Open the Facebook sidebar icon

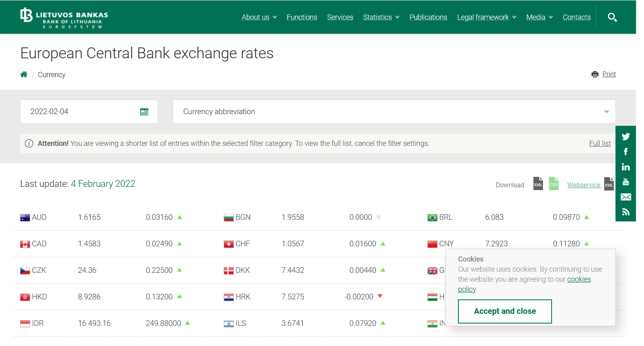click(x=626, y=152)
